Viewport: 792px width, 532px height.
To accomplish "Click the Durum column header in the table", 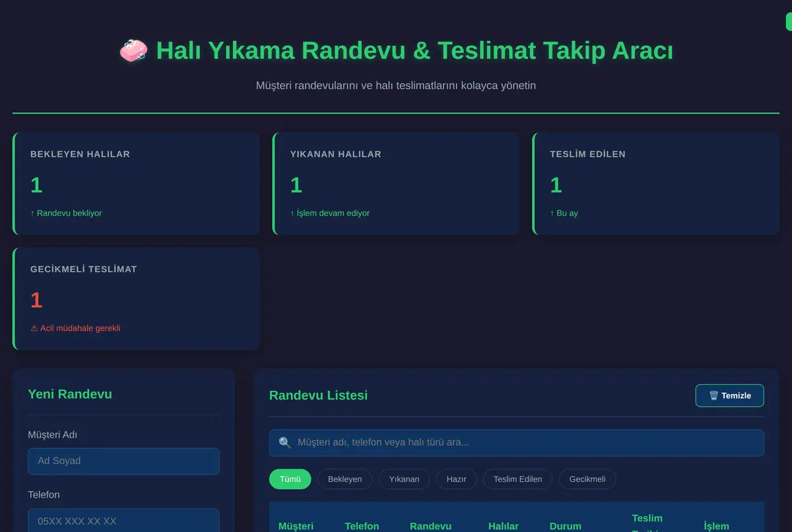I will click(x=566, y=526).
